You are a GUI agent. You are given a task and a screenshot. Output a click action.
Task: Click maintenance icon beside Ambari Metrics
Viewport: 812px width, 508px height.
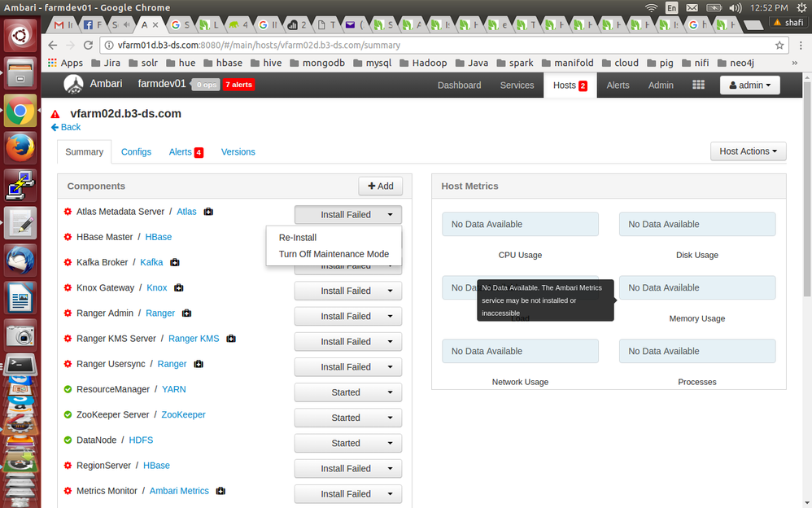coord(220,491)
